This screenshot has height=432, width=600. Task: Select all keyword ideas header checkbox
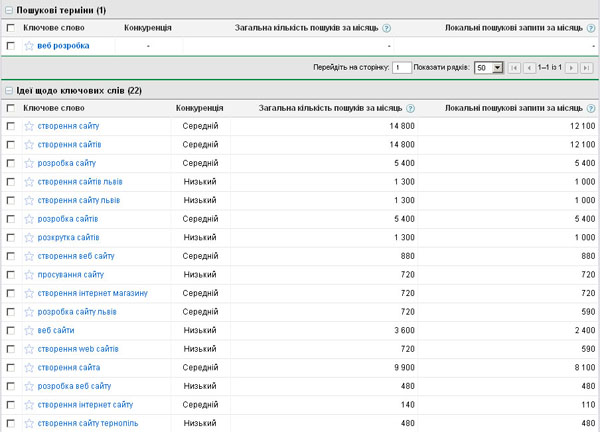11,108
